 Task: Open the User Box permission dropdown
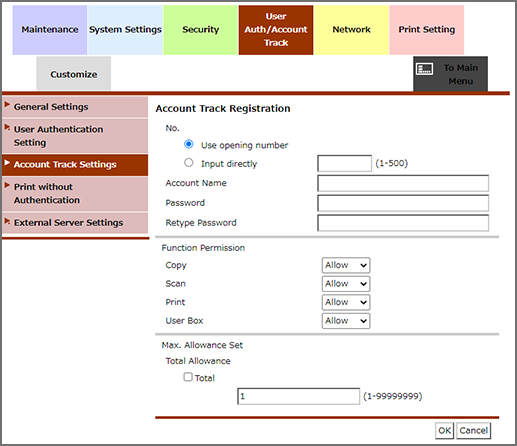tap(346, 321)
